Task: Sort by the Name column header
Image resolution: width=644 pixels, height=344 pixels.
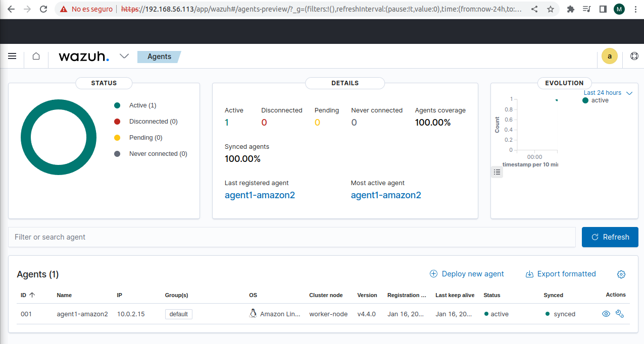Action: 64,295
